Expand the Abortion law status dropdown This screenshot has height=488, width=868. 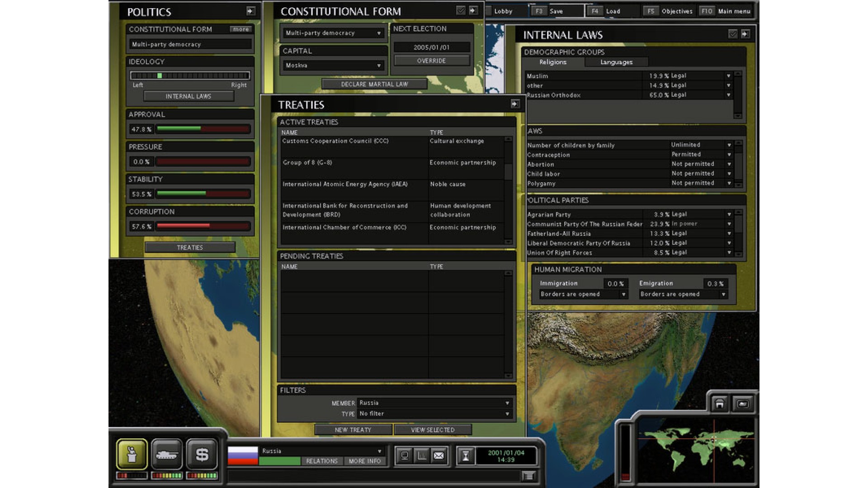pyautogui.click(x=729, y=164)
